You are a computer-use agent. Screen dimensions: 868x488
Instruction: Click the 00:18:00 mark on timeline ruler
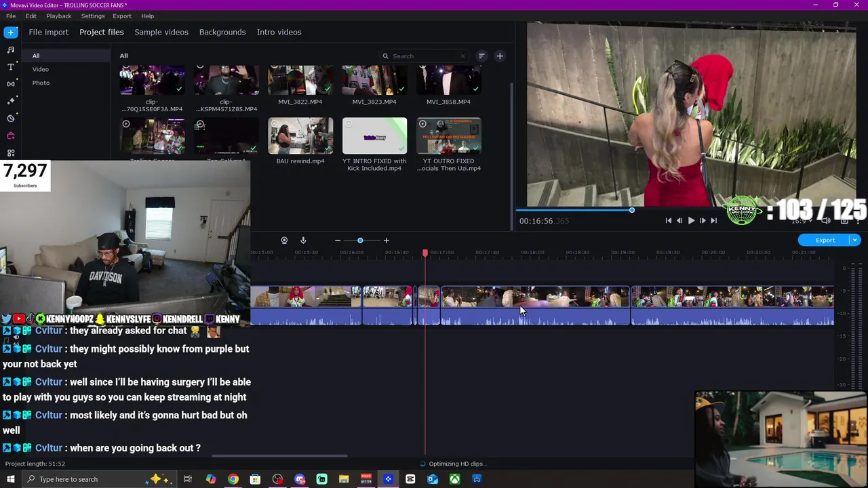[x=532, y=253]
